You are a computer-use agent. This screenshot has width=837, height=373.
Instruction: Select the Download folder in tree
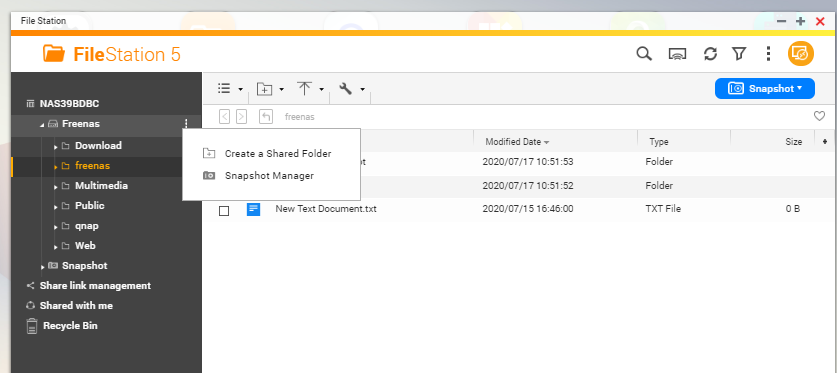(x=98, y=146)
